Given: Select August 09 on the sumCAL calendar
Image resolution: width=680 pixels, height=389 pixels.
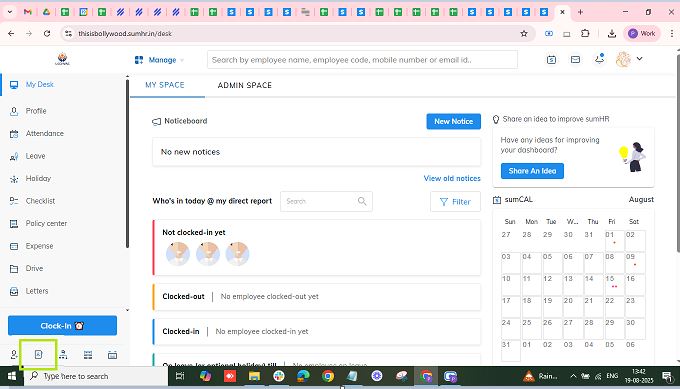Looking at the screenshot, I should 634,262.
